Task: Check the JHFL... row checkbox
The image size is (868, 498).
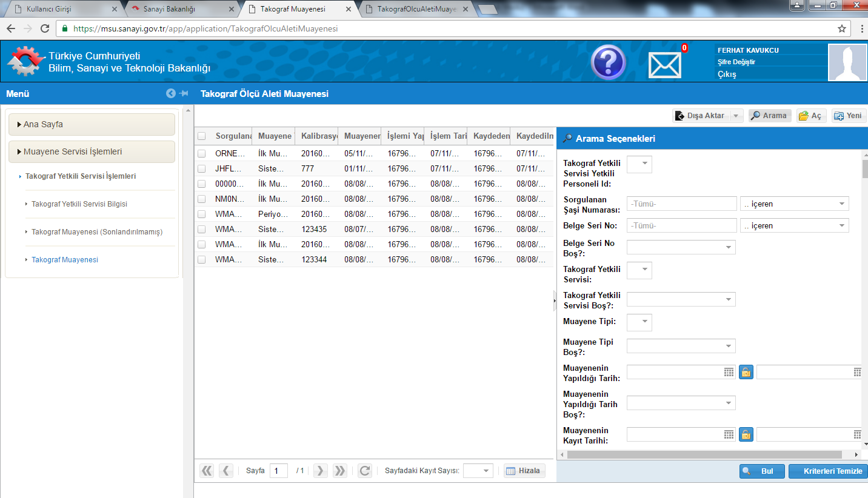Action: point(202,168)
